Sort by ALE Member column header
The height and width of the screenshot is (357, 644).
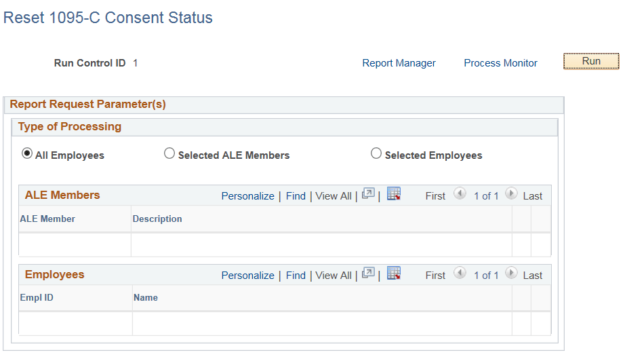pyautogui.click(x=47, y=219)
